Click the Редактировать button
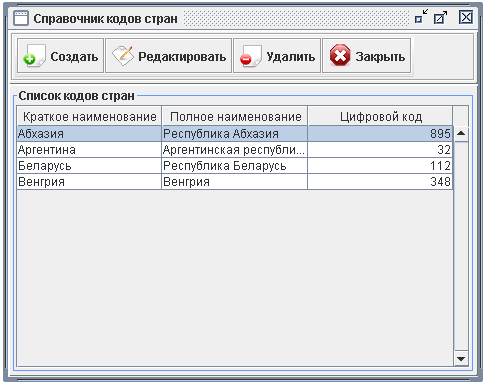This screenshot has height=384, width=483. pyautogui.click(x=168, y=56)
